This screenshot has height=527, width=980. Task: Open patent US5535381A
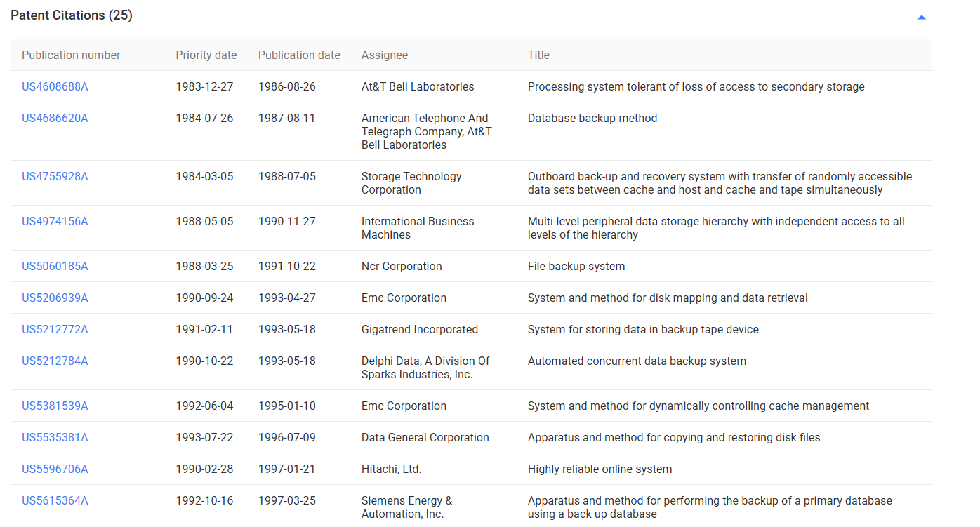[55, 436]
